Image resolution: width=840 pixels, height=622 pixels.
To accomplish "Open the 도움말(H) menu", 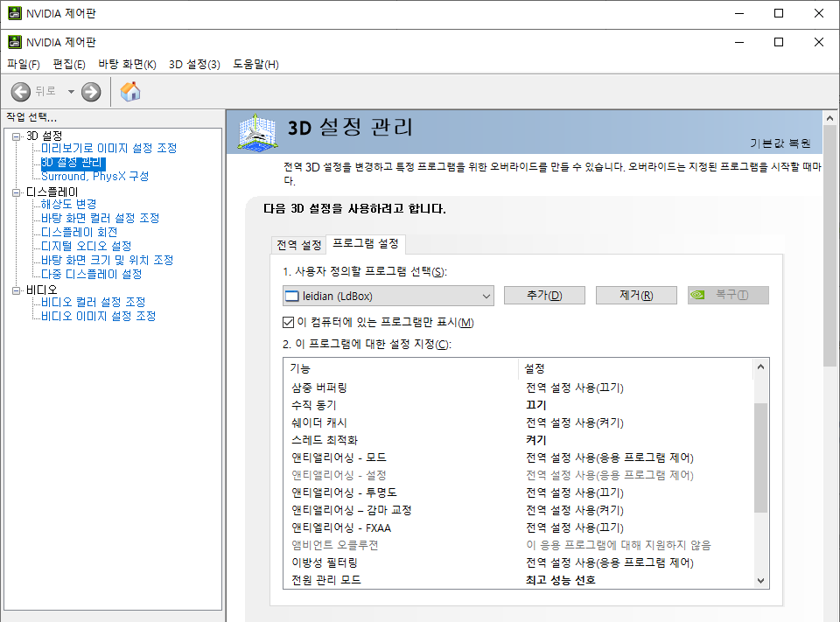I will pyautogui.click(x=255, y=64).
